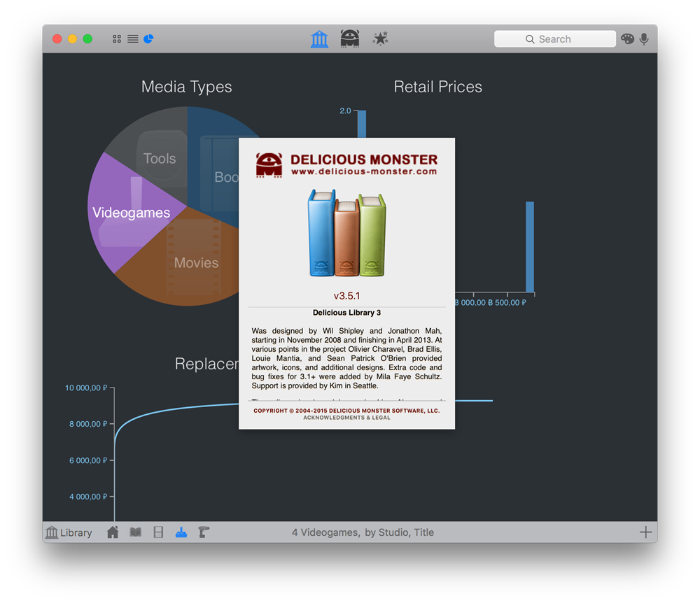
Task: Click the copyright Delicious Monster Software text
Action: (347, 411)
